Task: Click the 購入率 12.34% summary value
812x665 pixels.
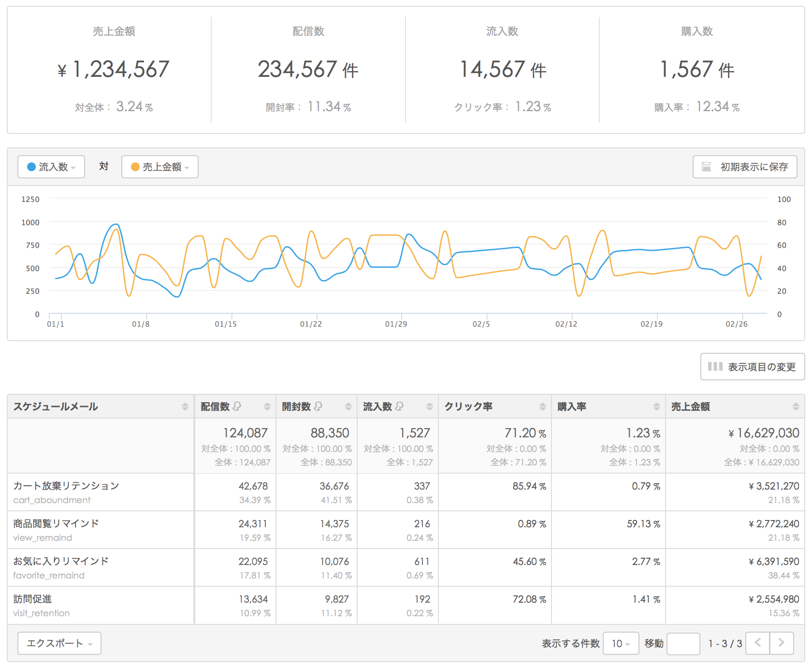Action: click(718, 106)
